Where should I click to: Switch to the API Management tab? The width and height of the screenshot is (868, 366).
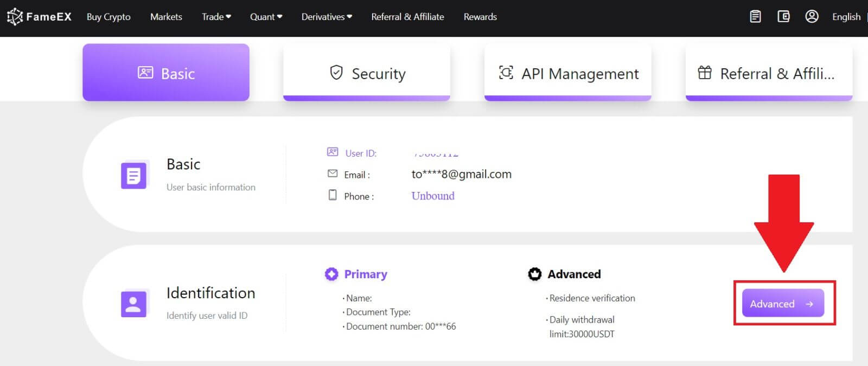coord(567,73)
